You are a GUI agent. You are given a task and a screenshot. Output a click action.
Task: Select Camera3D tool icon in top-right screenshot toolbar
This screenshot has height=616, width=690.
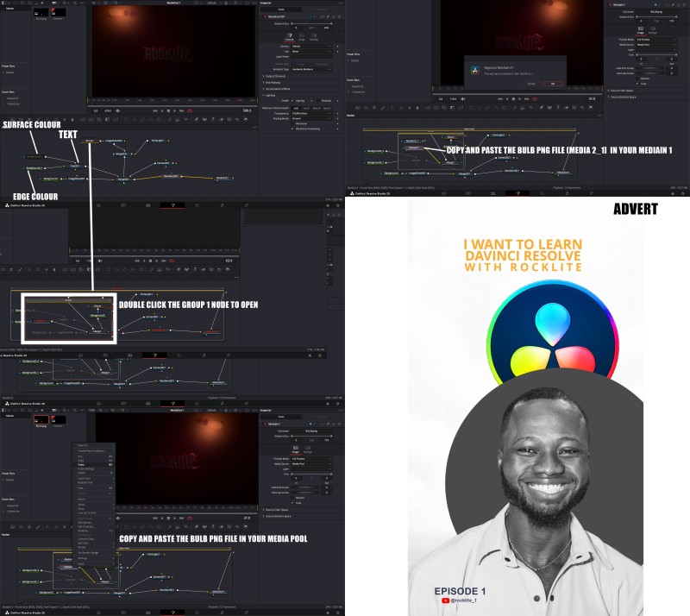coord(574,108)
